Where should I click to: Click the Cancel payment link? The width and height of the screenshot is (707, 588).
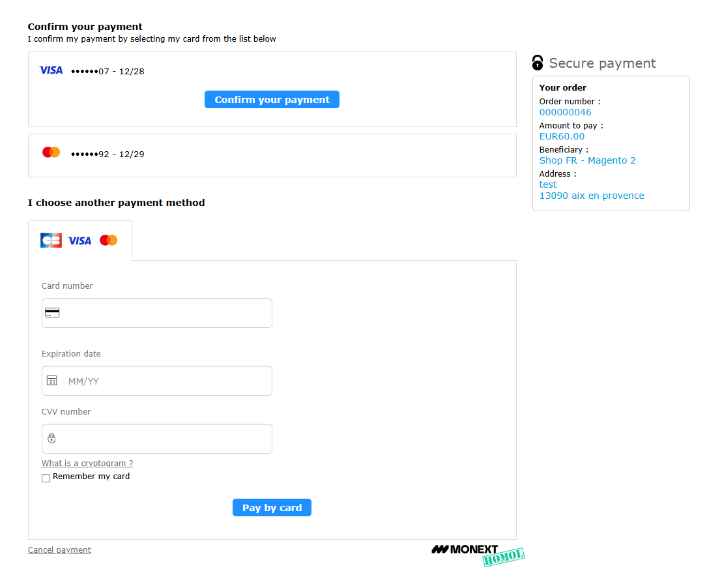click(x=59, y=550)
